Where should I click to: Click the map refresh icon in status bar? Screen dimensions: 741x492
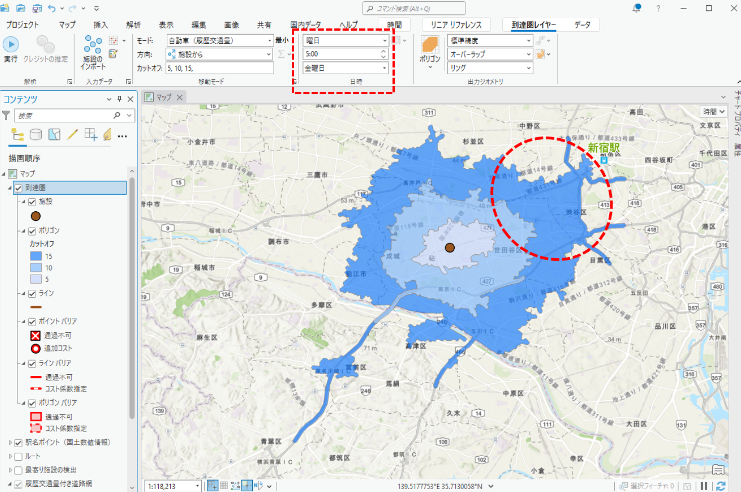(722, 486)
